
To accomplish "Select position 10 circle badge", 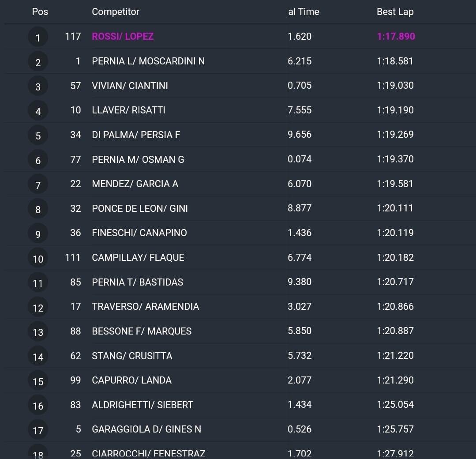I will pos(38,258).
